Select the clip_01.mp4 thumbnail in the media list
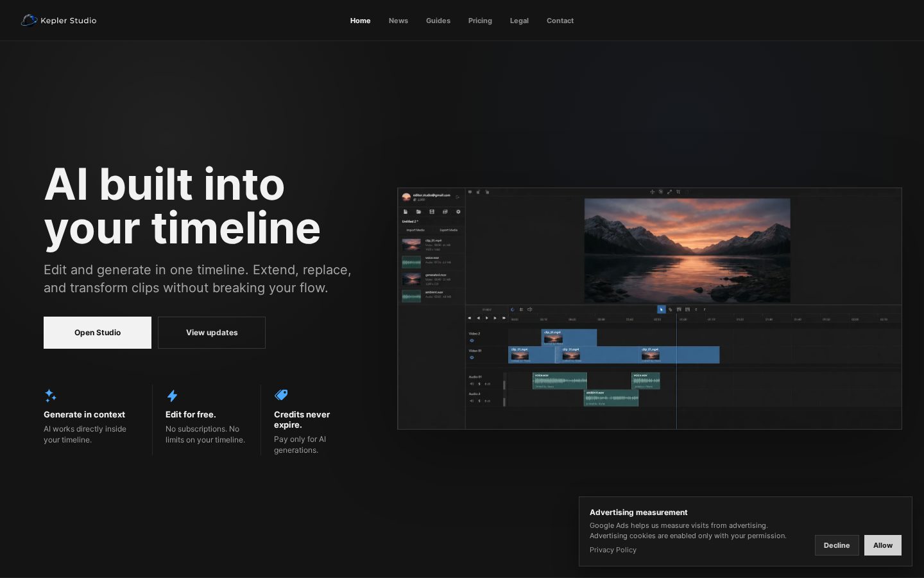Screen dimensions: 924x578 coord(411,245)
